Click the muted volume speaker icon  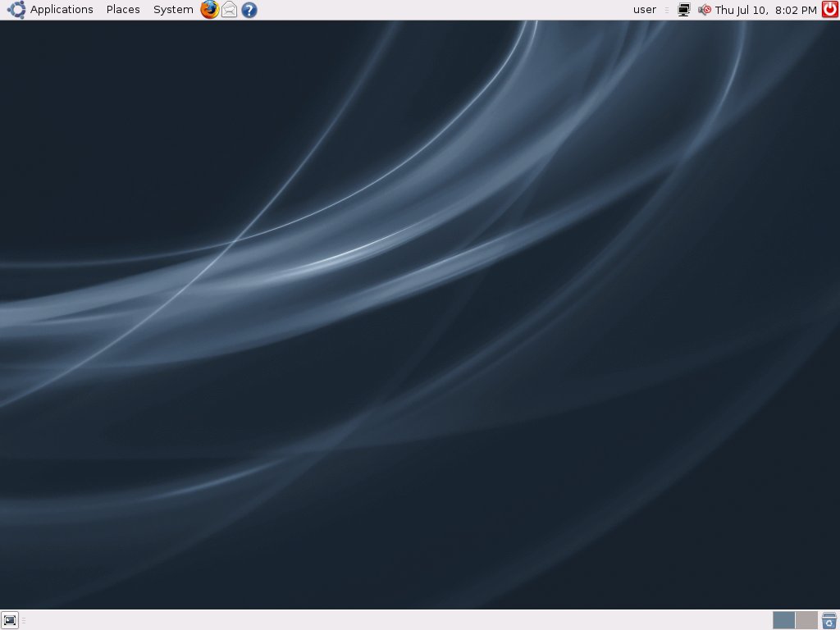705,10
